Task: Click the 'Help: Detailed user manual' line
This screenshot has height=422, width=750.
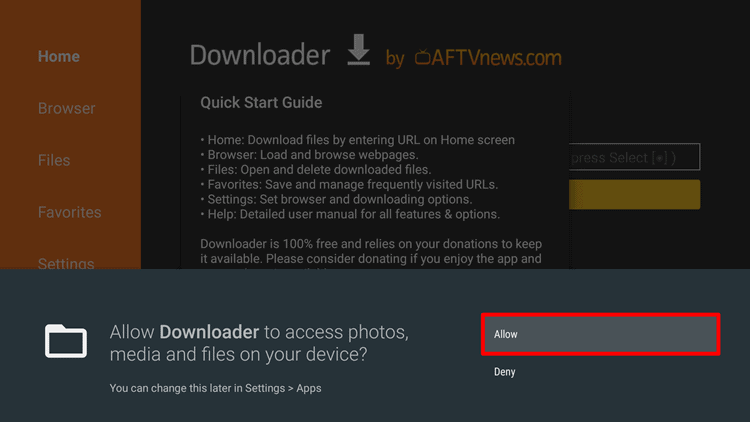Action: pos(350,214)
